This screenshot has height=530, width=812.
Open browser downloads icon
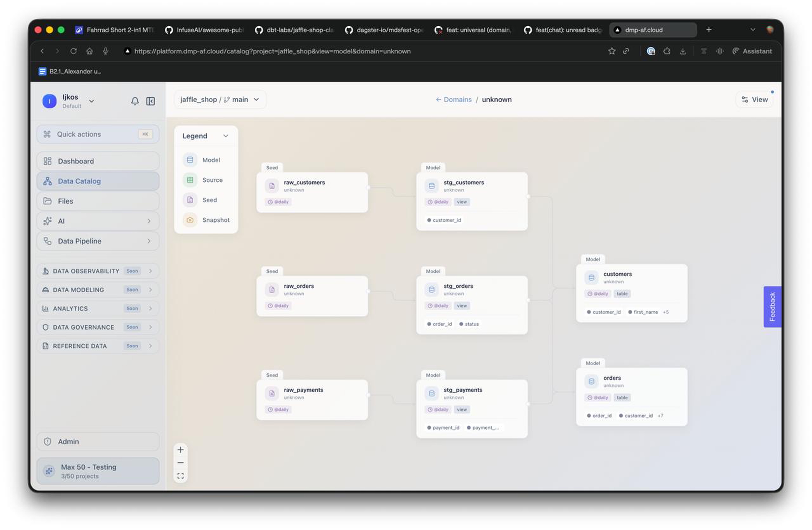click(x=683, y=51)
